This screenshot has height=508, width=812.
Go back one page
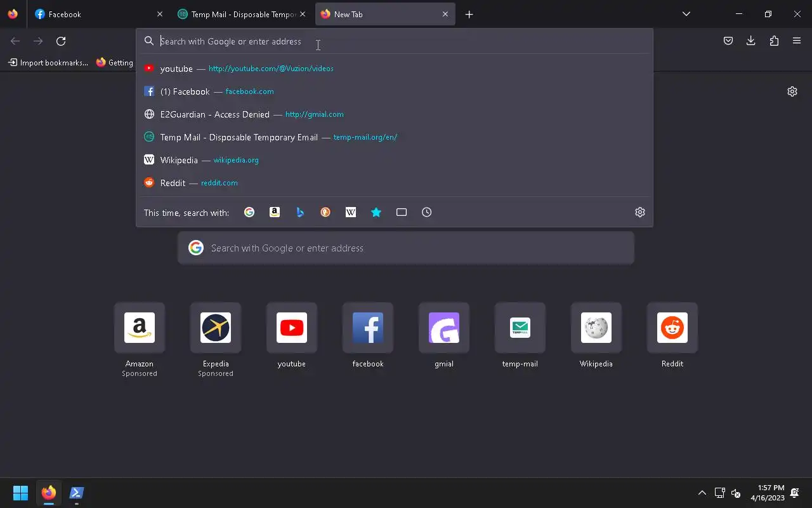[15, 41]
